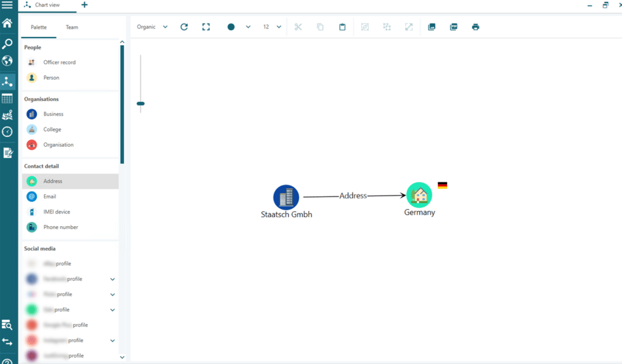Screen dimensions: 622x364
Task: Open the Home icon in the sidebar
Action: (7, 24)
